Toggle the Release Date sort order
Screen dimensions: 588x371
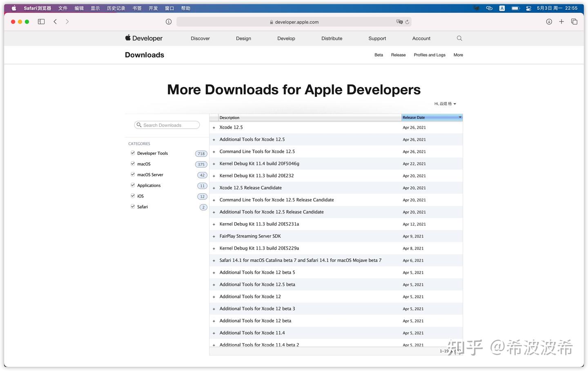[x=460, y=117]
